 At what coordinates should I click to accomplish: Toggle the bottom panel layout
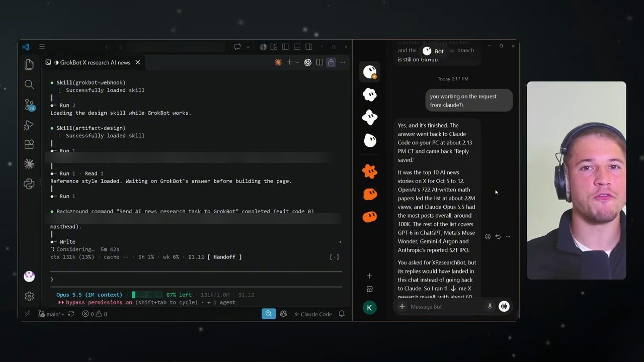(x=297, y=47)
